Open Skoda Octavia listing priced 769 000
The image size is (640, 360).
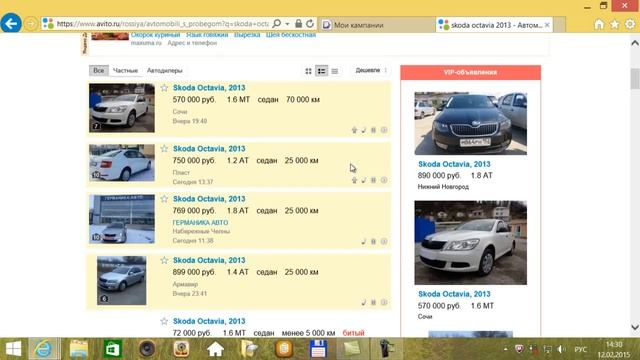(x=209, y=199)
